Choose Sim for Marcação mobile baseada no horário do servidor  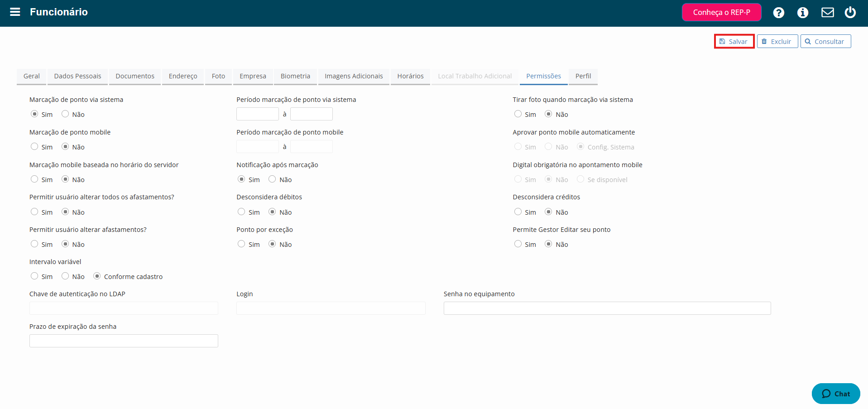click(x=34, y=179)
